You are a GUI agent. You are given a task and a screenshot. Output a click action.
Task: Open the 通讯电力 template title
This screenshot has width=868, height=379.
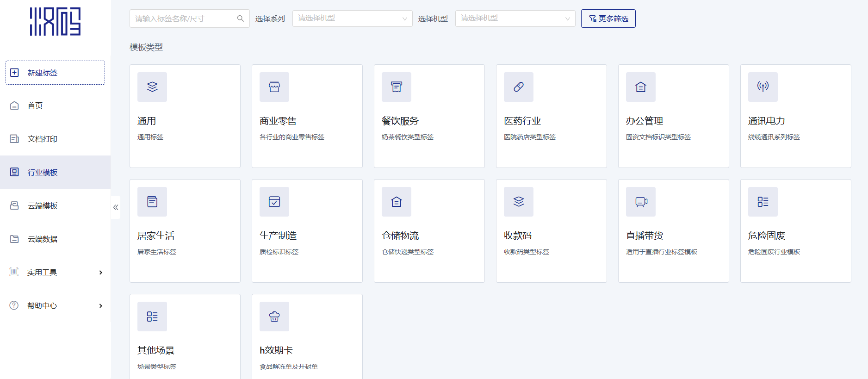point(767,121)
